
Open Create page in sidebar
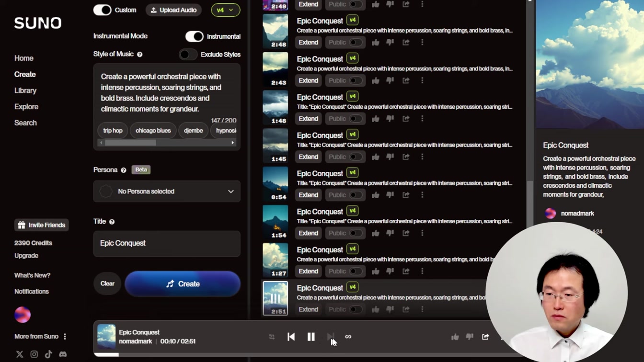25,75
